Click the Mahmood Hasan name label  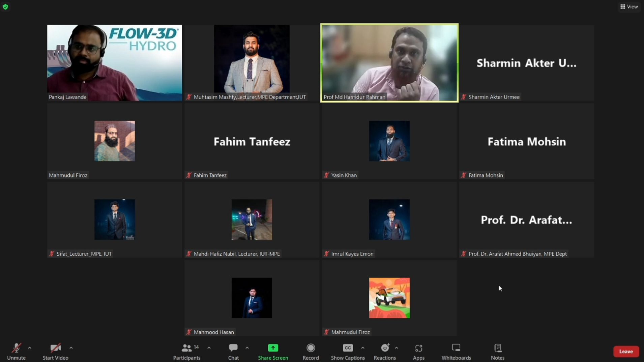coord(214,332)
